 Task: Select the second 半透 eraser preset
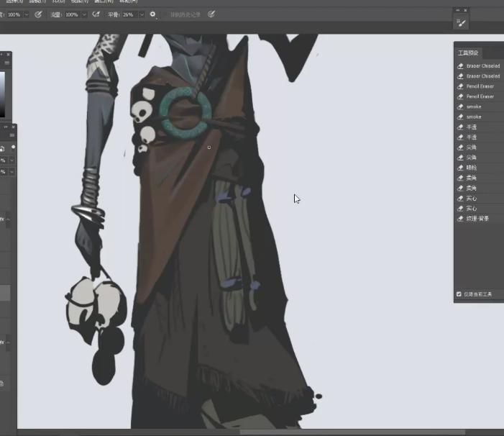tap(479, 137)
